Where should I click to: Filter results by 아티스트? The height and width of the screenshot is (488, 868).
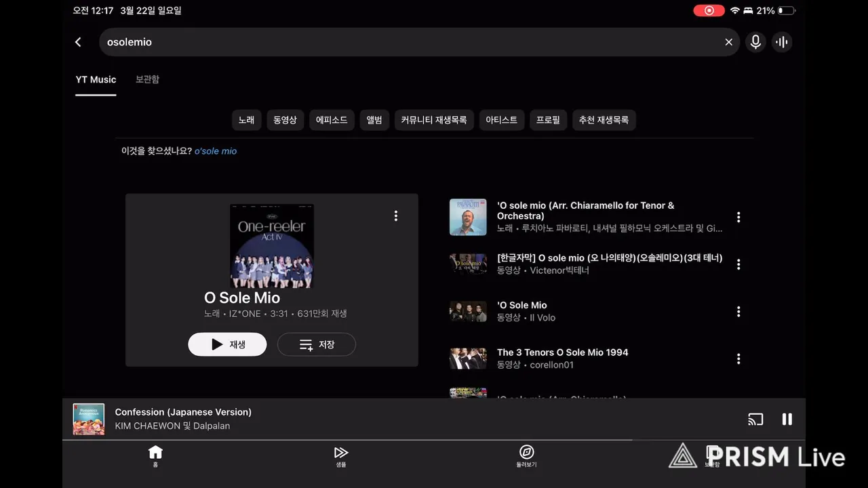(x=501, y=120)
